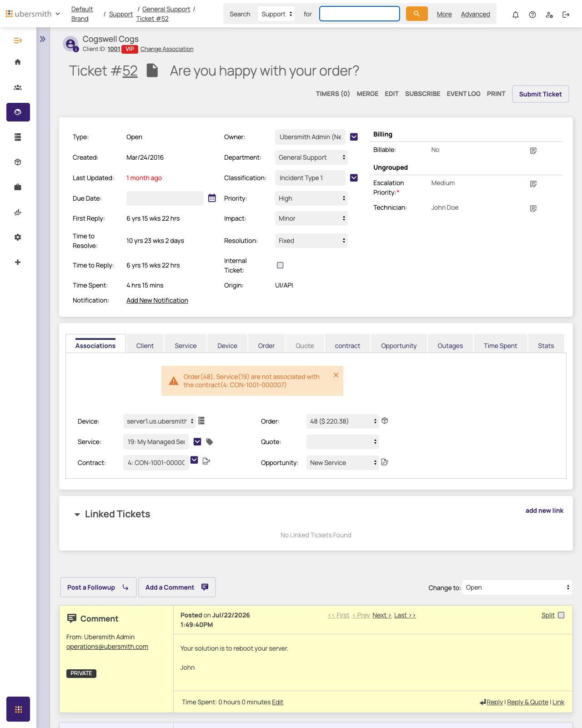The width and height of the screenshot is (582, 728).
Task: Open the Service field dropdown arrow
Action: [x=197, y=442]
